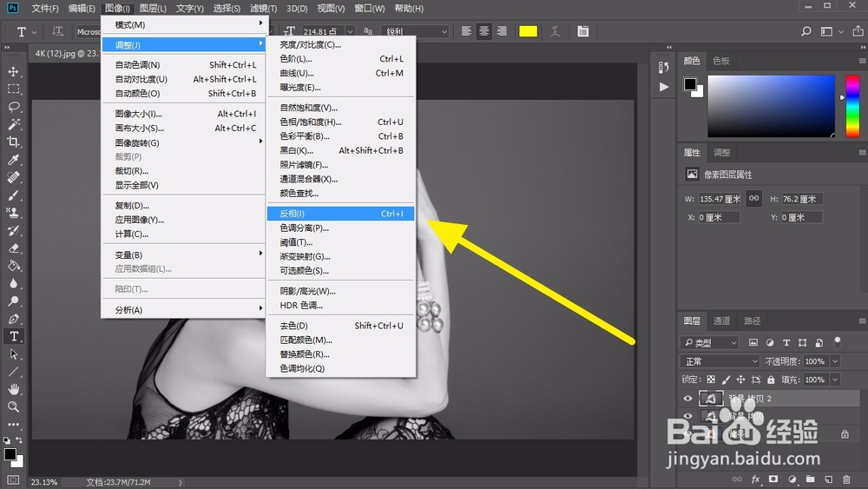The height and width of the screenshot is (489, 868).
Task: Click the search icon in options bar
Action: (806, 31)
